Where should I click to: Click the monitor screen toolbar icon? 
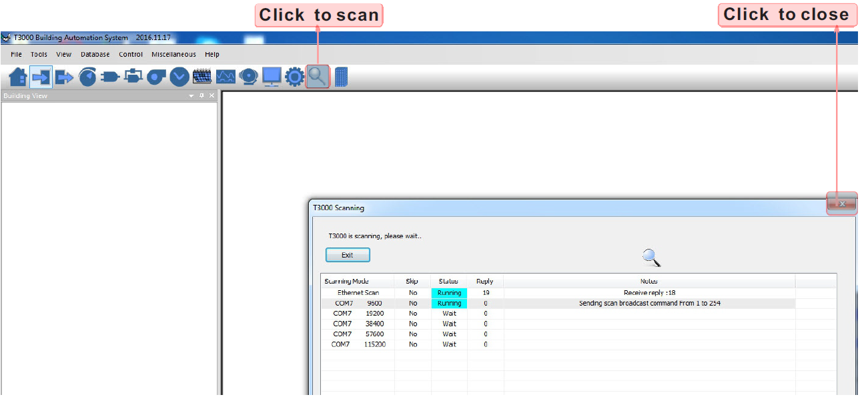[272, 77]
